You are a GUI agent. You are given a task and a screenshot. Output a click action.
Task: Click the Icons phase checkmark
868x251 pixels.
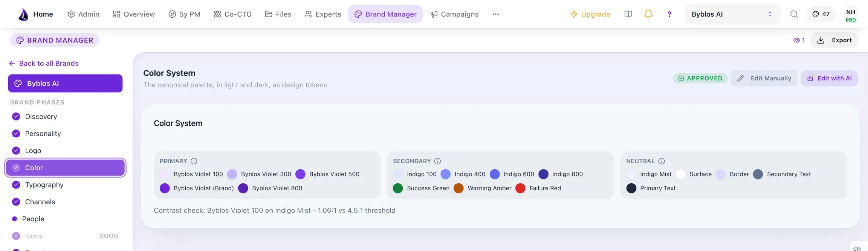(x=16, y=236)
